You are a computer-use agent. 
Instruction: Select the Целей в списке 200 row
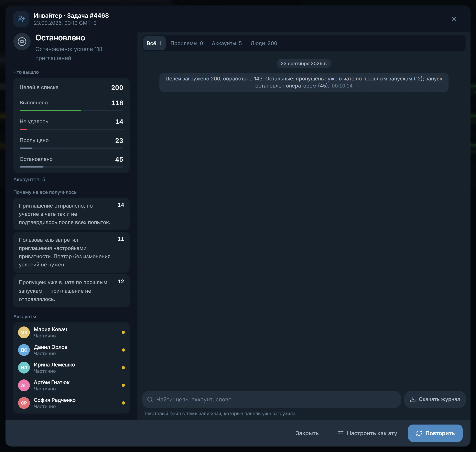tap(71, 87)
